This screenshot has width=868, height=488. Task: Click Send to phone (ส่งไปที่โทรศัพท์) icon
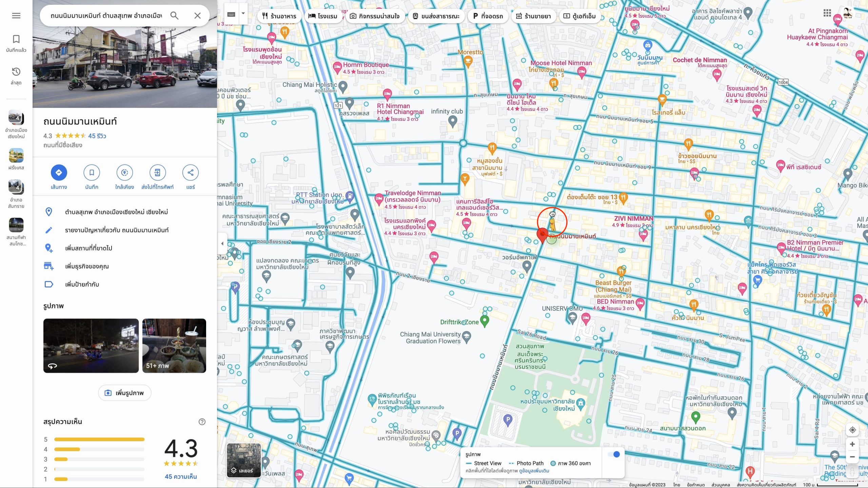(157, 173)
